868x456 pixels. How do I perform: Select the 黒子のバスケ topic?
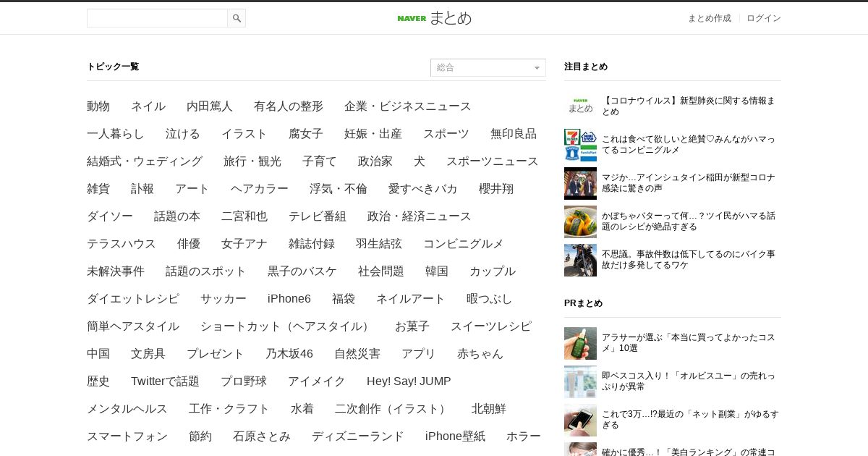coord(302,271)
